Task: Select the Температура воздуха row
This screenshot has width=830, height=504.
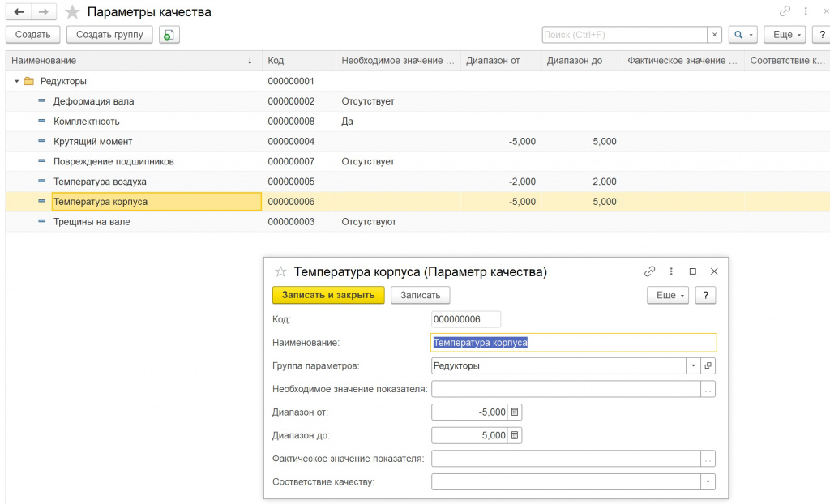Action: 417,182
